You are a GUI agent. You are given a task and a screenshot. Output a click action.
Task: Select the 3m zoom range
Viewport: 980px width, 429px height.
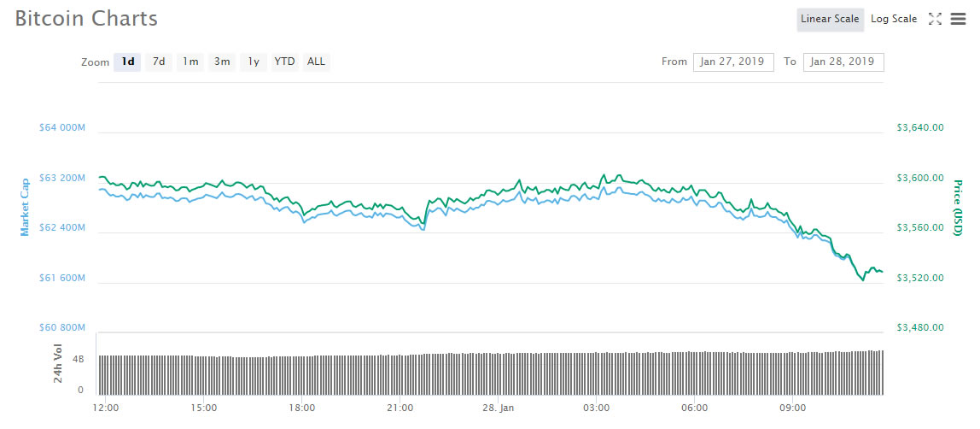(222, 62)
